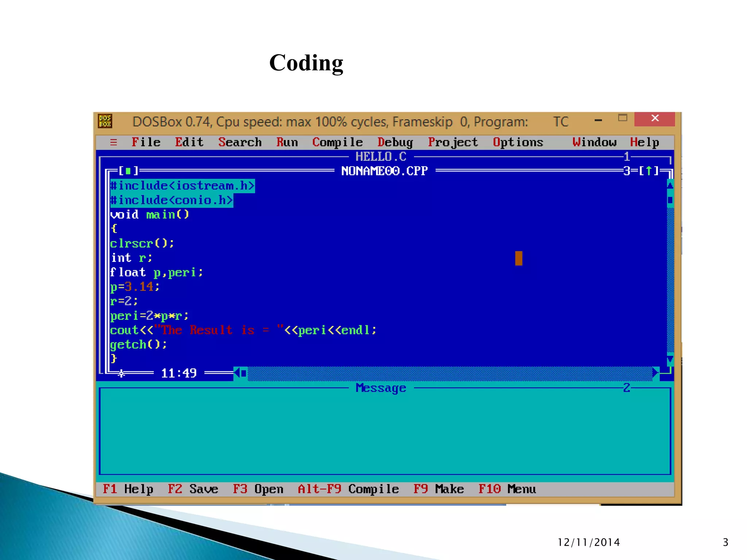Close NONAME00.CPP editor window via [■] box
The height and width of the screenshot is (560, 747).
(x=128, y=171)
